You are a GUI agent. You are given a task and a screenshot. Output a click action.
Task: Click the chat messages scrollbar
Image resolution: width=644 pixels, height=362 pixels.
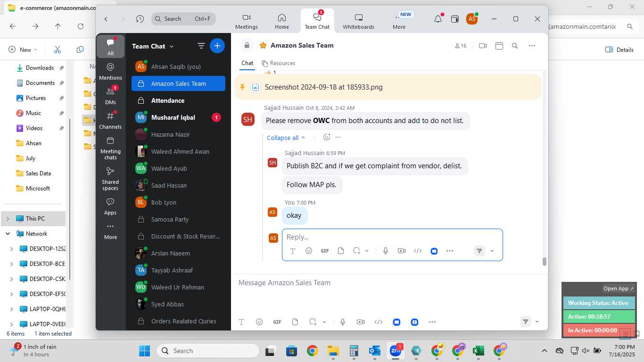tap(544, 262)
